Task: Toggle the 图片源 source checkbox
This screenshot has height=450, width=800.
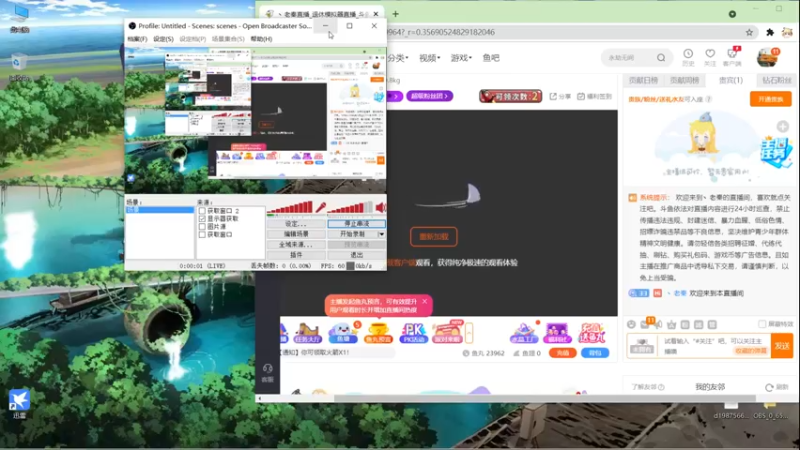Action: pyautogui.click(x=202, y=227)
